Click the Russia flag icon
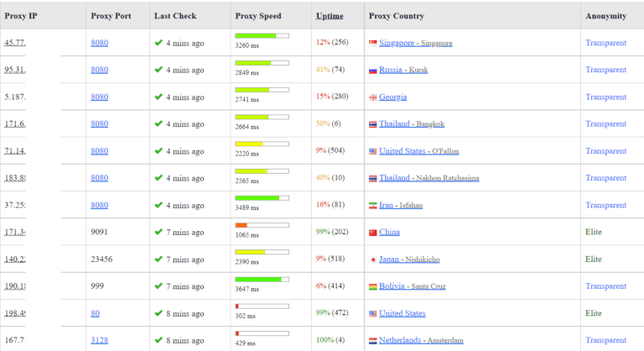The height and width of the screenshot is (351, 644). (372, 70)
